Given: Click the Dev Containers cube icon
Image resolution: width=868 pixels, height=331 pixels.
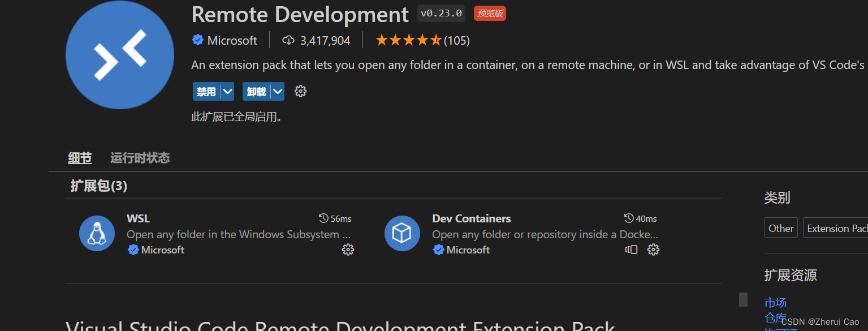Looking at the screenshot, I should tap(402, 233).
